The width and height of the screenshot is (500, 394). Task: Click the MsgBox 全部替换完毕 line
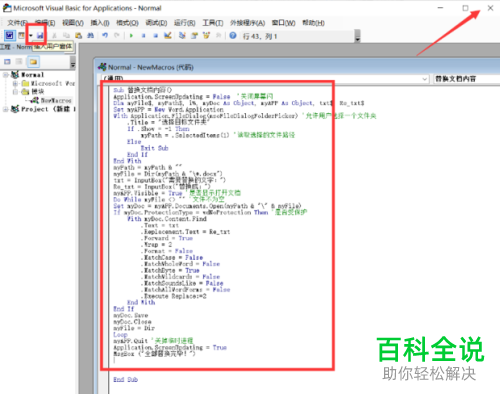[x=154, y=354]
